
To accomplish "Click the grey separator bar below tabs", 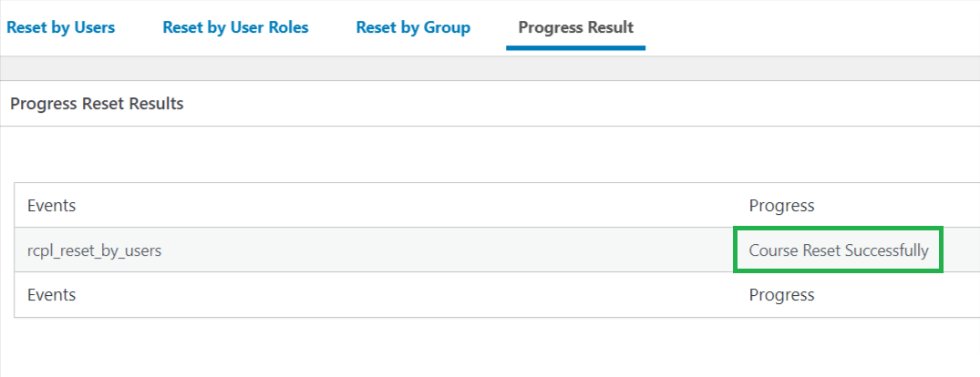I will coord(490,68).
